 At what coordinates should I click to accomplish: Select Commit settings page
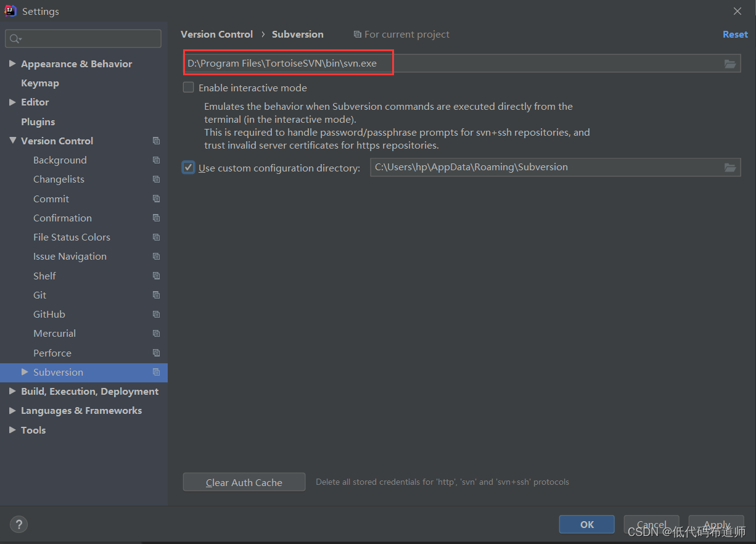tap(51, 199)
